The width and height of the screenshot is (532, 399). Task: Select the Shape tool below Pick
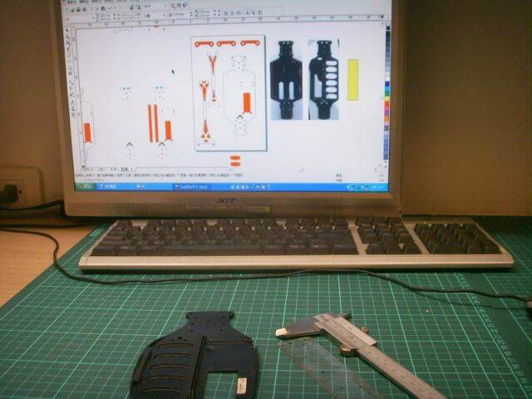tap(68, 37)
